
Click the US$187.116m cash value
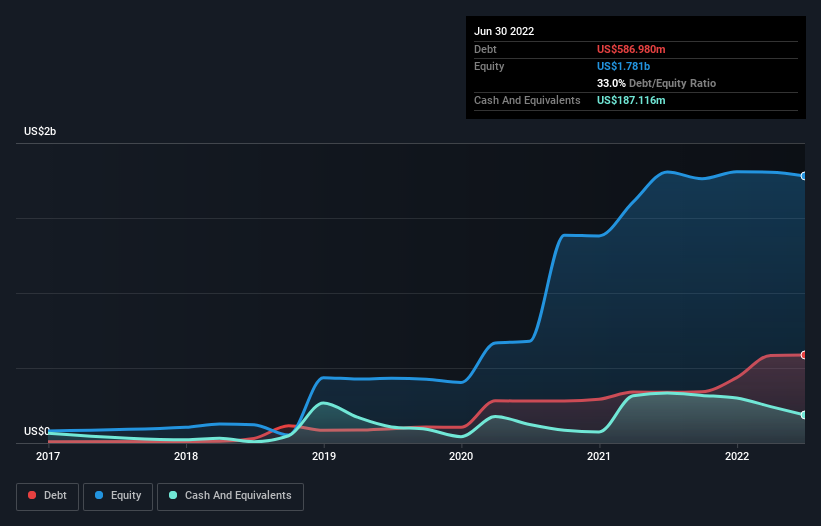pos(631,100)
